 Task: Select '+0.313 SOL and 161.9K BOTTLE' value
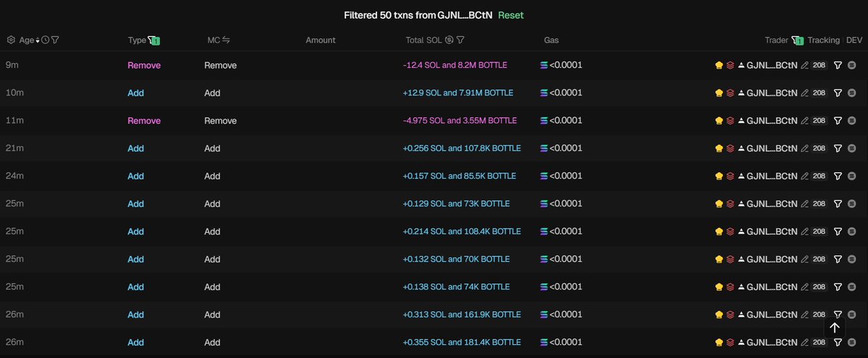click(x=462, y=315)
